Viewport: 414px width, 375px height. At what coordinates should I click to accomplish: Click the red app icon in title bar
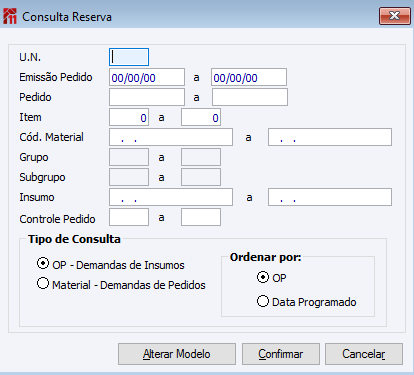point(10,16)
